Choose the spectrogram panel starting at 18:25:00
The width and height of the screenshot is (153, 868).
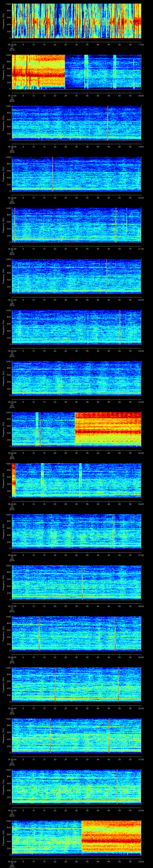[77, 481]
